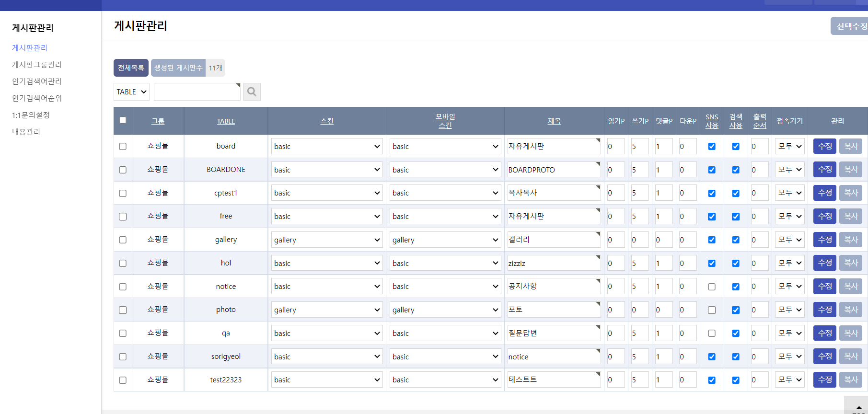Click 수정 button for gallery row
This screenshot has width=868, height=414.
825,240
